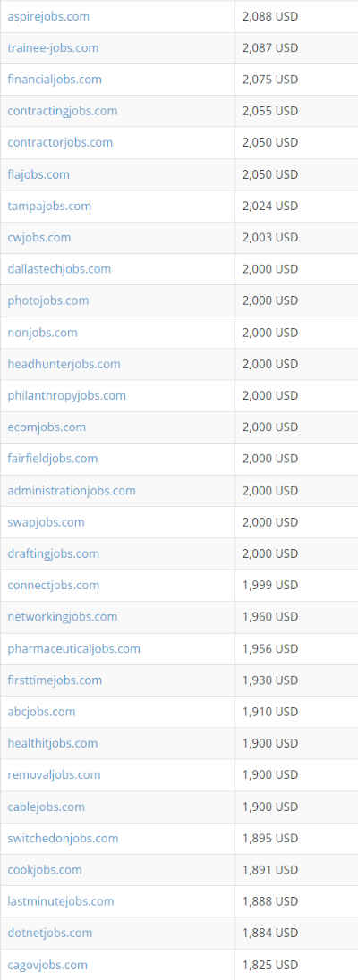Open the aspirejobs.com domain link
Image resolution: width=358 pixels, height=980 pixels.
(48, 17)
